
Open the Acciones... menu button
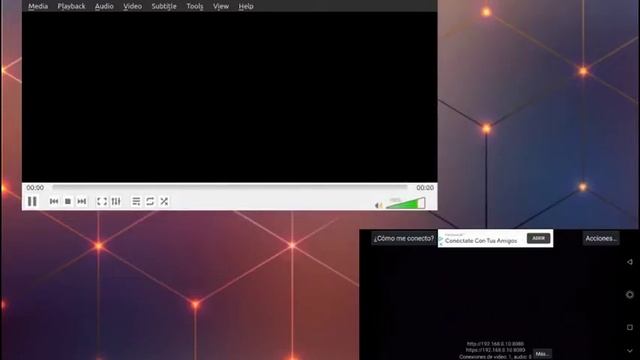click(x=601, y=238)
